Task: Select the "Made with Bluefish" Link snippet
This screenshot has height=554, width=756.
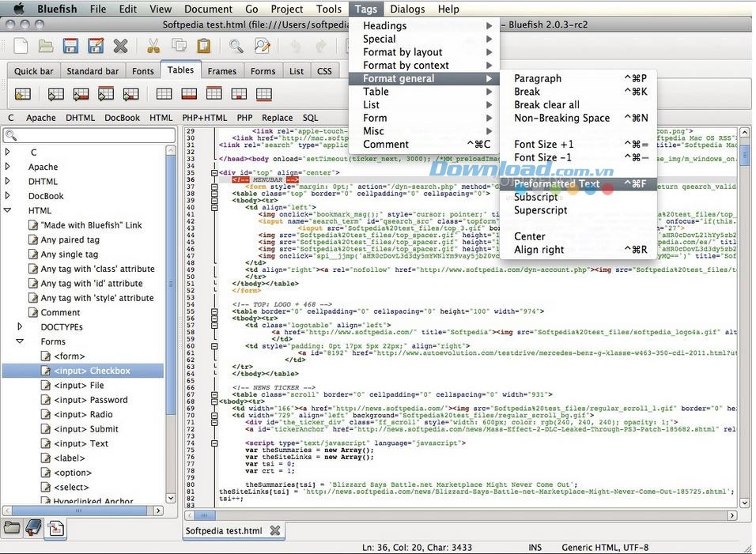Action: (91, 225)
